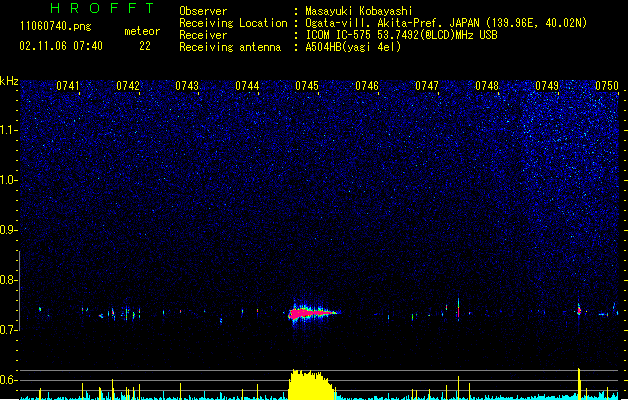
Task: Click the date stamp 02.11.06 07:40
Action: point(61,46)
